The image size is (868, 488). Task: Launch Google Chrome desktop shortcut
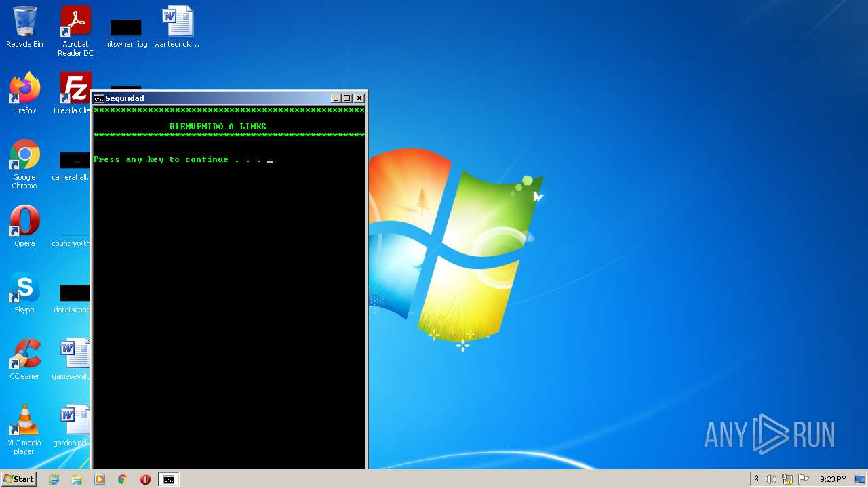(x=24, y=164)
